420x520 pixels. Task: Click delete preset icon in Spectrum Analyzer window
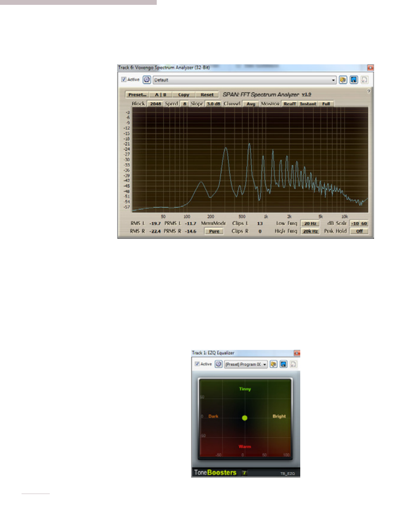(365, 80)
